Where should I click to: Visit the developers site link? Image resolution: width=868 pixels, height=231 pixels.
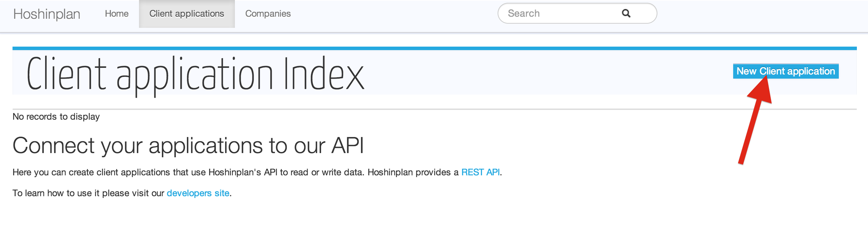198,193
